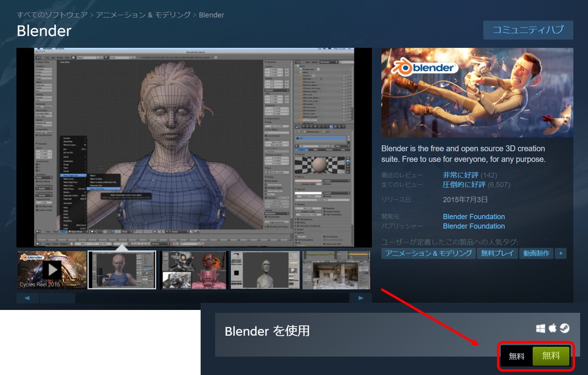Image resolution: width=588 pixels, height=375 pixels.
Task: Click the Windows platform icon
Action: pos(541,328)
